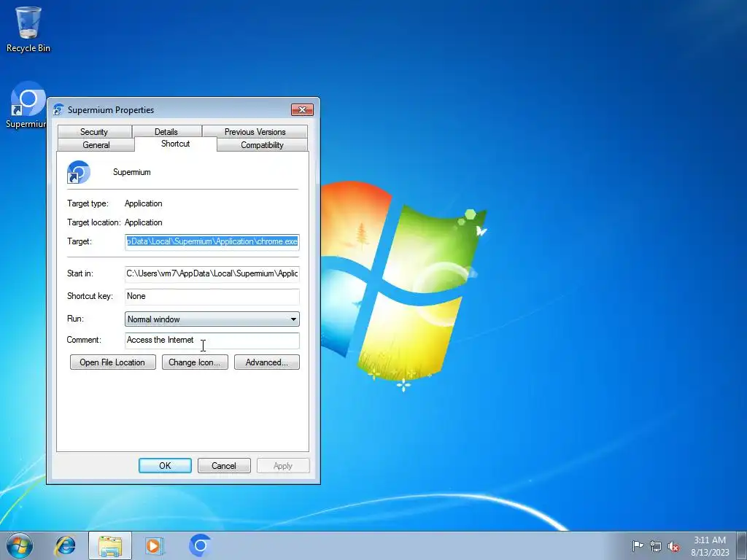Click the network icon in system tray
This screenshot has height=560, width=747.
(656, 546)
